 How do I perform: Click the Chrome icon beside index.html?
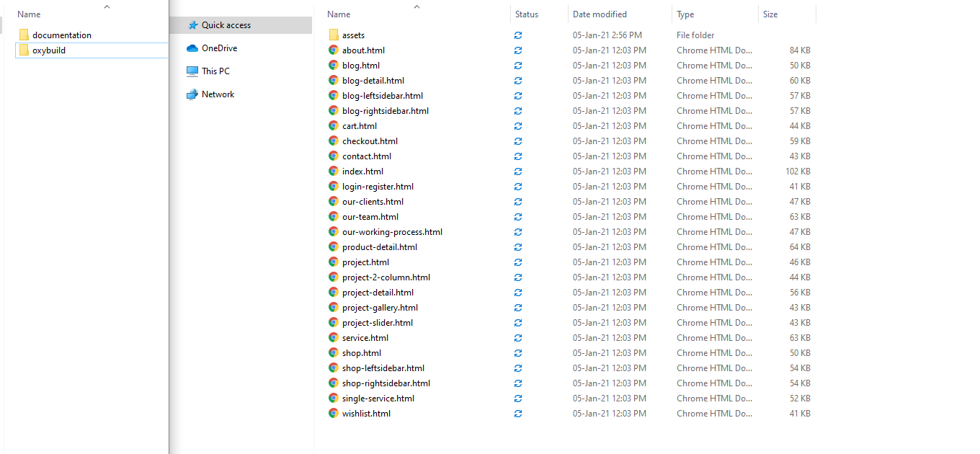coord(334,172)
